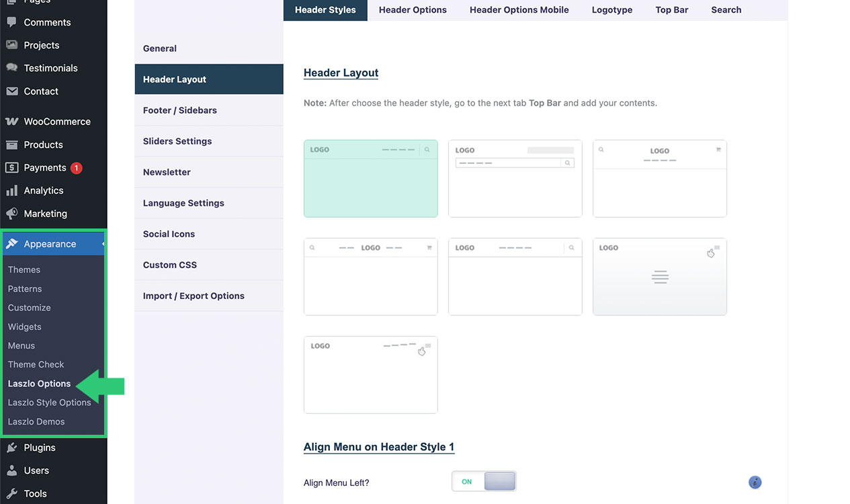The width and height of the screenshot is (850, 504).
Task: Click the Analytics bar chart icon
Action: (x=12, y=191)
